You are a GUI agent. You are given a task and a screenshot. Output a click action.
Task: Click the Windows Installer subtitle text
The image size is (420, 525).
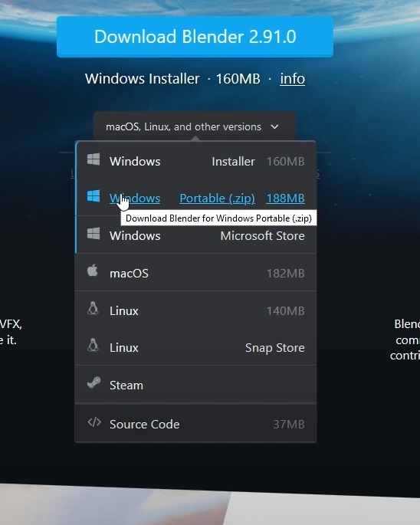pyautogui.click(x=142, y=79)
